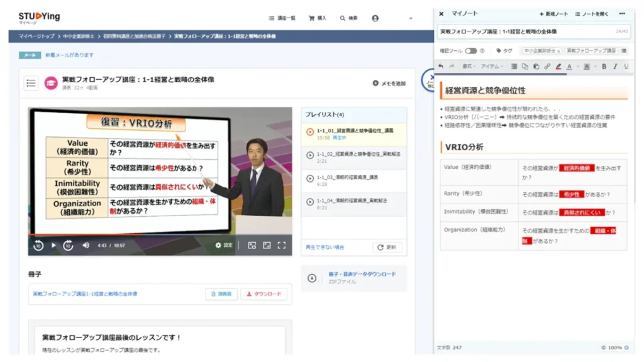Open tag list icon at end of tag field
Viewport: 644px width, 362px height.
pos(624,51)
